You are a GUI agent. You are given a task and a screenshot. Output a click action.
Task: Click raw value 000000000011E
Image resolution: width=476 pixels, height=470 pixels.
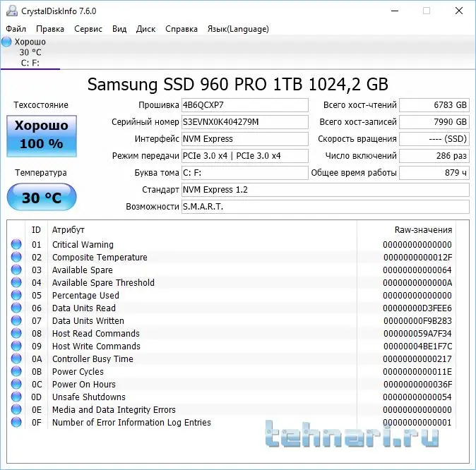coord(417,372)
